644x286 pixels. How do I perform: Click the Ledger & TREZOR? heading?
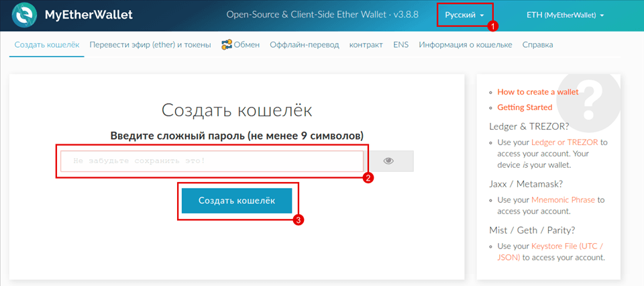529,126
